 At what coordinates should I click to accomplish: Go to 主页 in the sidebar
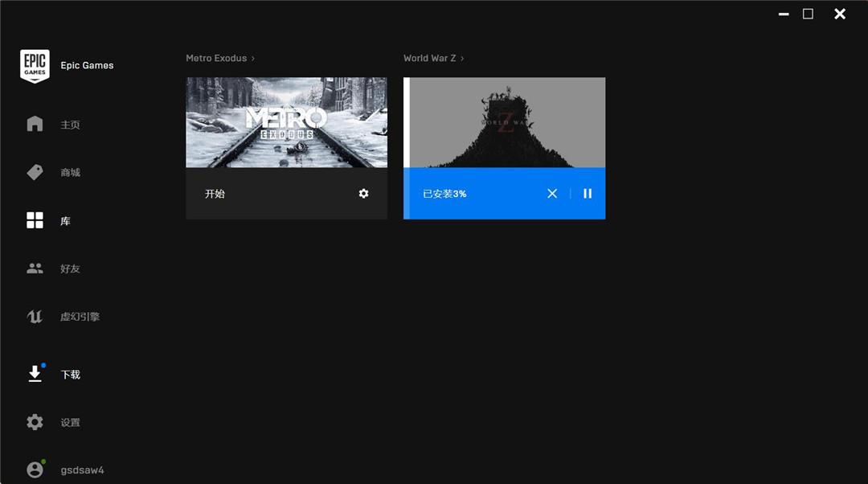pos(70,125)
